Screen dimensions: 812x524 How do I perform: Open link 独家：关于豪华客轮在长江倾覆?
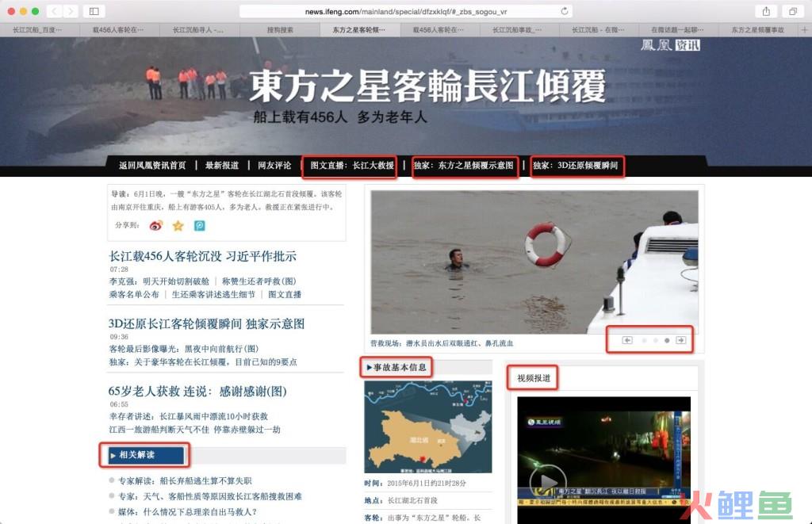click(203, 361)
